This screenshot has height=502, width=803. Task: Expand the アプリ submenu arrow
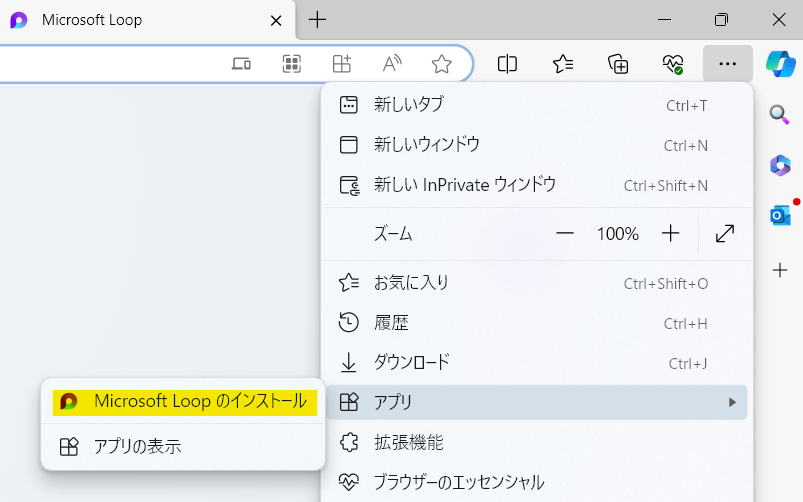click(732, 403)
